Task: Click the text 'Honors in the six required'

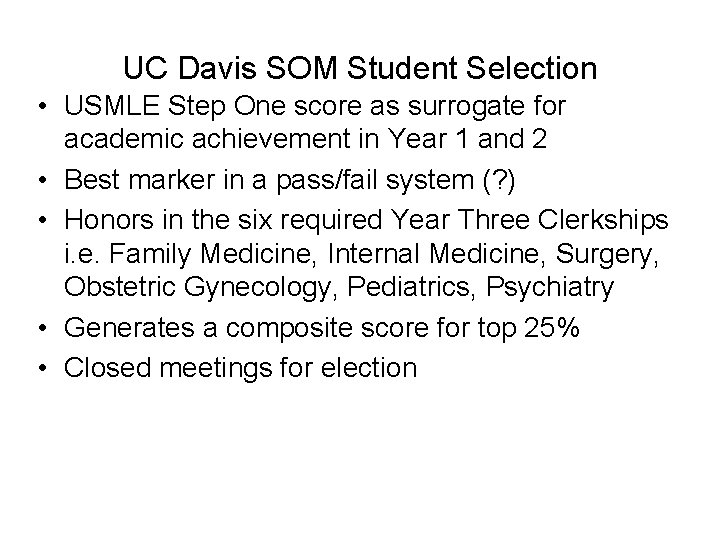Action: pos(223,220)
